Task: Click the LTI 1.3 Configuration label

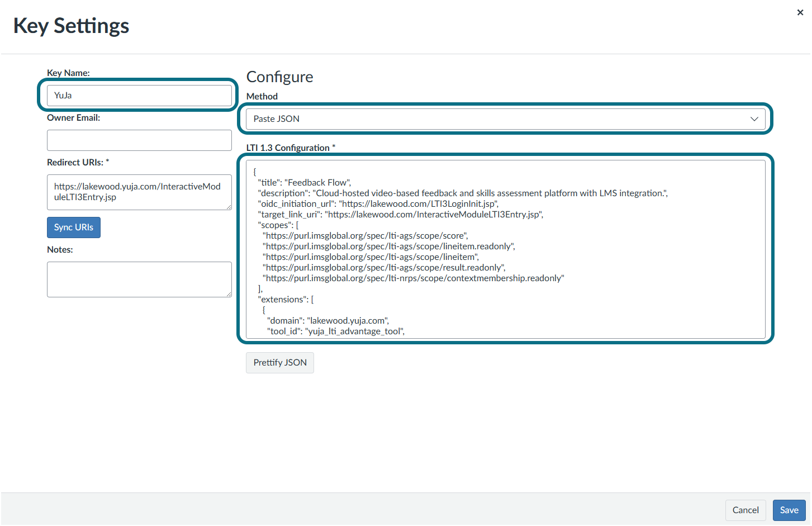Action: 291,148
